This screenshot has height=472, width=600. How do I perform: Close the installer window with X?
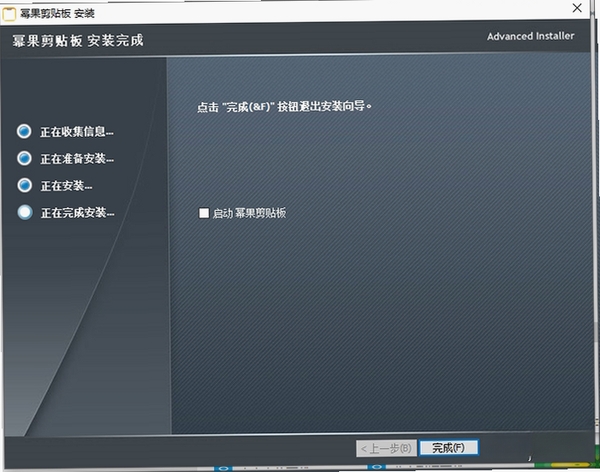coord(577,8)
